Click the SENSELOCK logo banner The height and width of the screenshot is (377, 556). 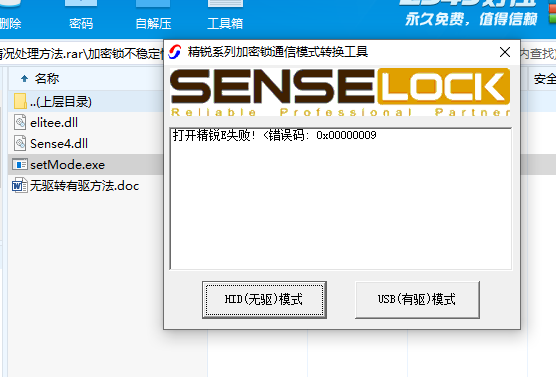pos(340,92)
